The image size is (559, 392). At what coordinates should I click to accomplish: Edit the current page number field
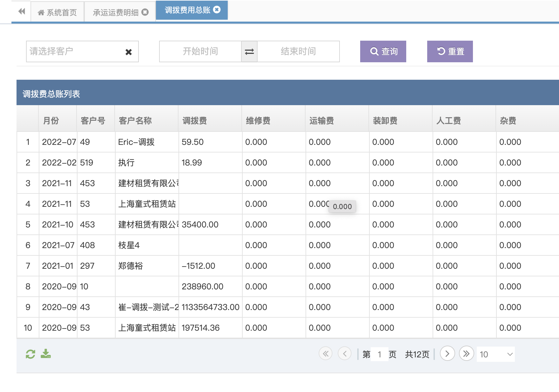[380, 354]
